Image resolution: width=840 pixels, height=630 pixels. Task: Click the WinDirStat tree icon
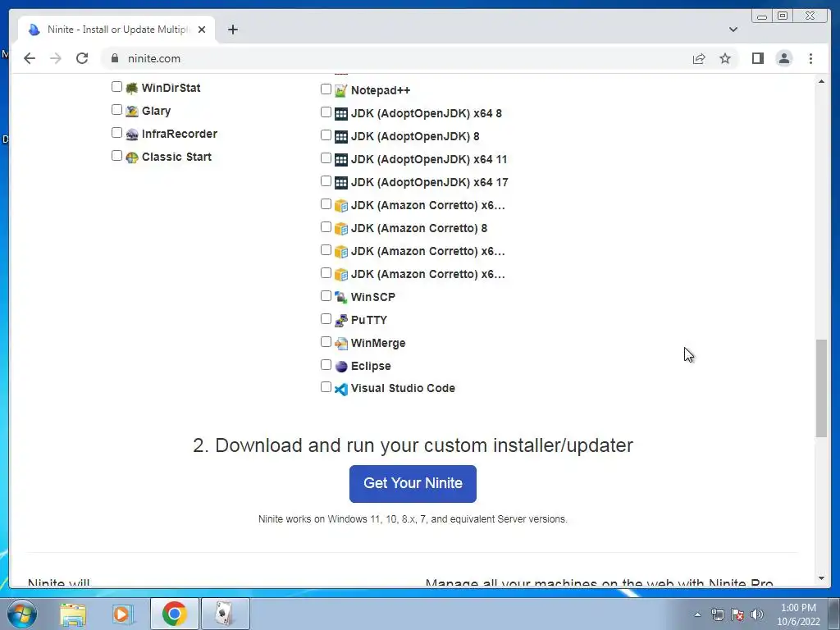[x=132, y=89]
